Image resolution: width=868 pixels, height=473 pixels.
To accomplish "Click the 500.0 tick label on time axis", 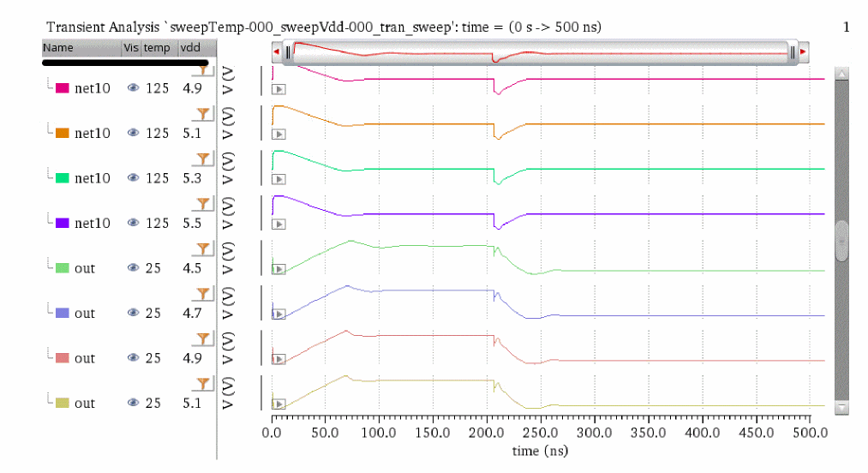I will click(x=811, y=432).
